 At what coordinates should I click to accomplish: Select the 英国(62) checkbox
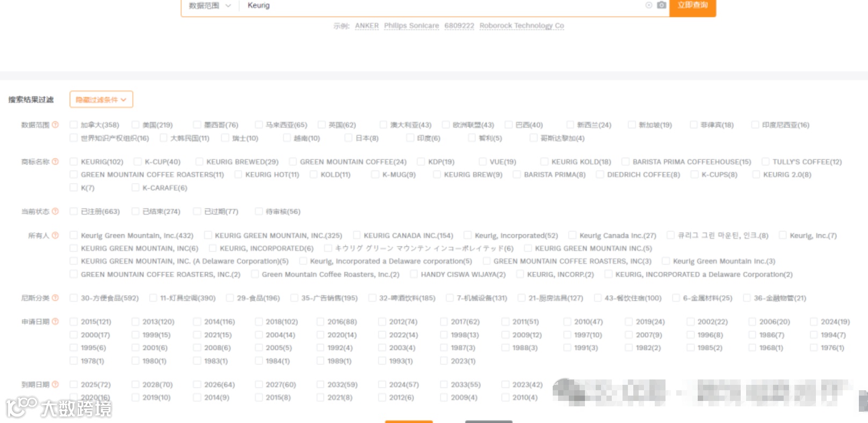pyautogui.click(x=322, y=125)
